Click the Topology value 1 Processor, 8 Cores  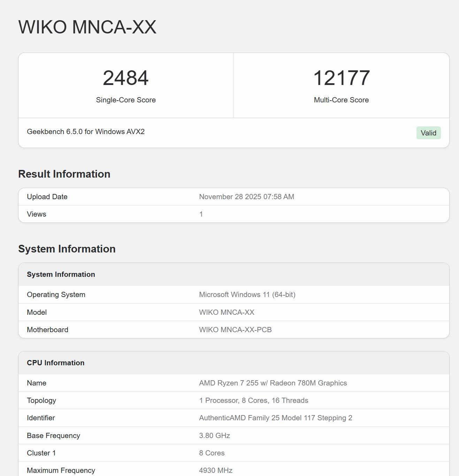pos(253,400)
